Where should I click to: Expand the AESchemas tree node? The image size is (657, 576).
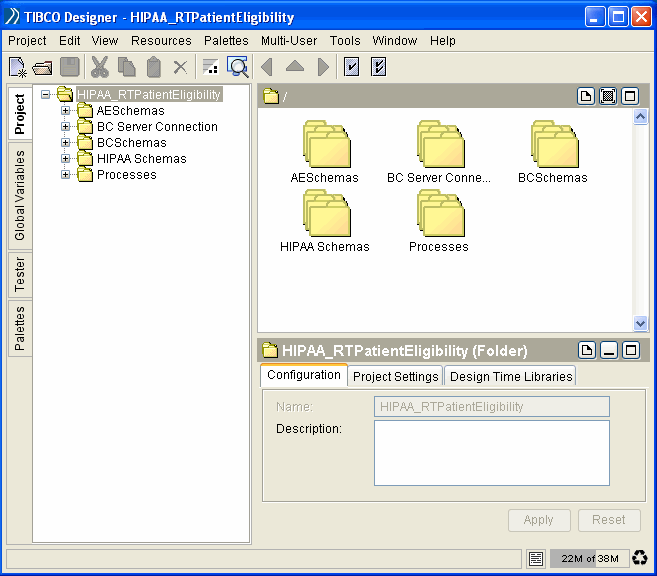[x=65, y=111]
